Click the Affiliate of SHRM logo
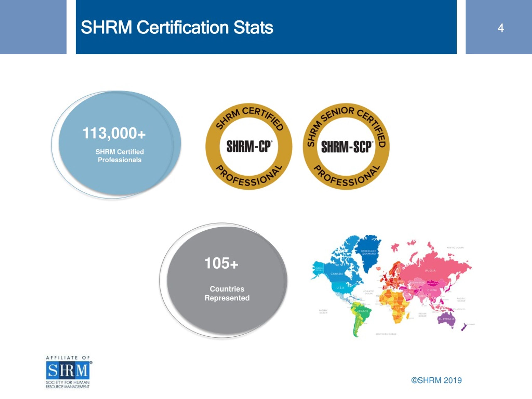Image resolution: width=532 pixels, height=399 pixels. [x=69, y=372]
